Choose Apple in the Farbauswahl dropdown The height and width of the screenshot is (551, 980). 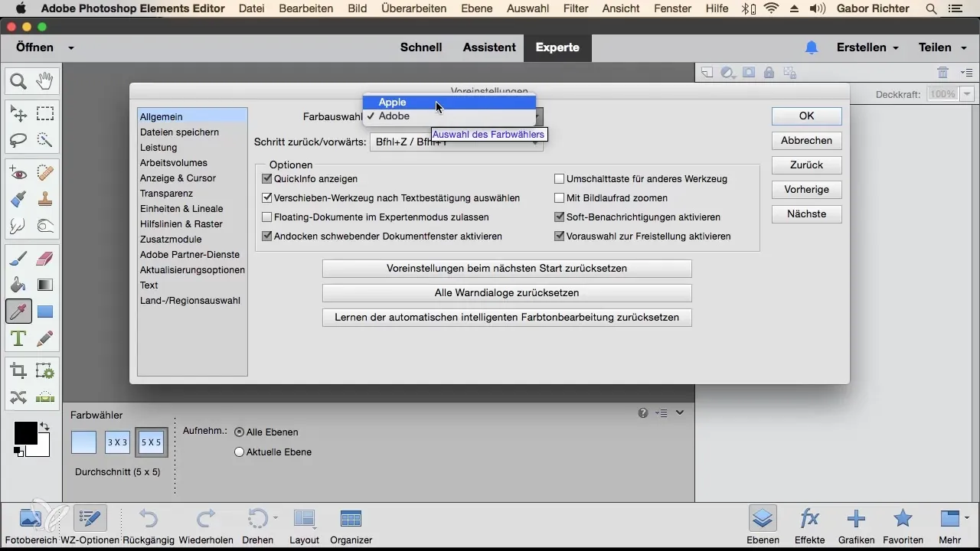coord(449,103)
